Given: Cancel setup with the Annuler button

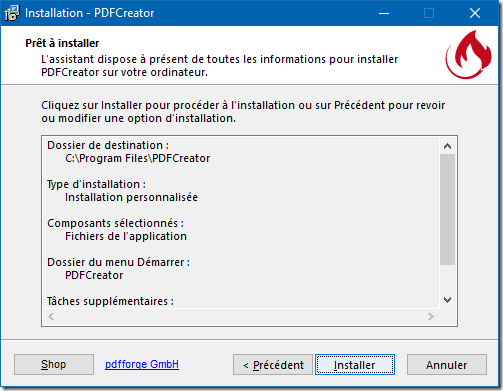Looking at the screenshot, I should tap(447, 365).
